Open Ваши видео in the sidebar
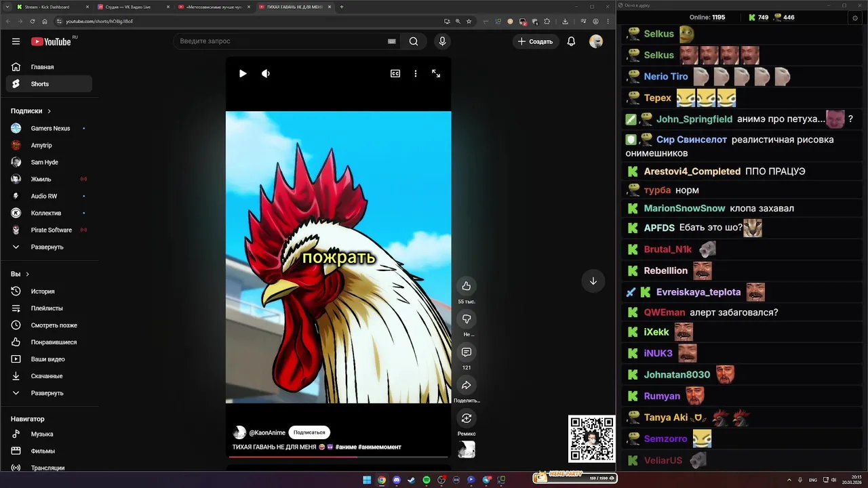Viewport: 868px width, 488px height. pyautogui.click(x=49, y=359)
